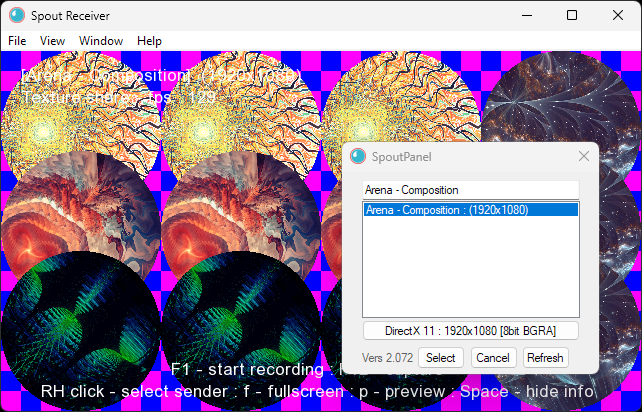This screenshot has height=412, width=642.
Task: Open the Help menu
Action: point(149,41)
